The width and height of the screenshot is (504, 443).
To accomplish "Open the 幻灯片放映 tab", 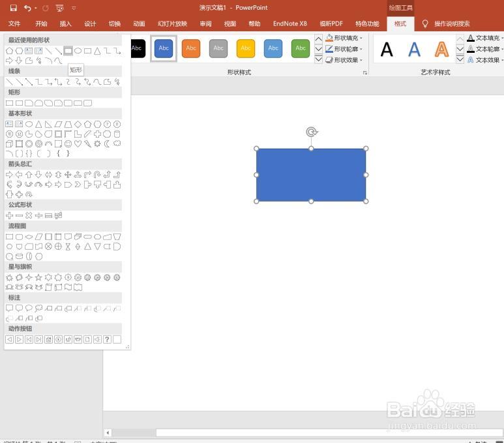I will pos(172,23).
